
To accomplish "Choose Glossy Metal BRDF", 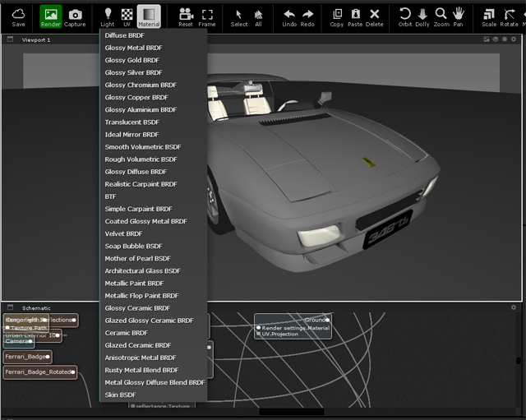I will 154,48.
